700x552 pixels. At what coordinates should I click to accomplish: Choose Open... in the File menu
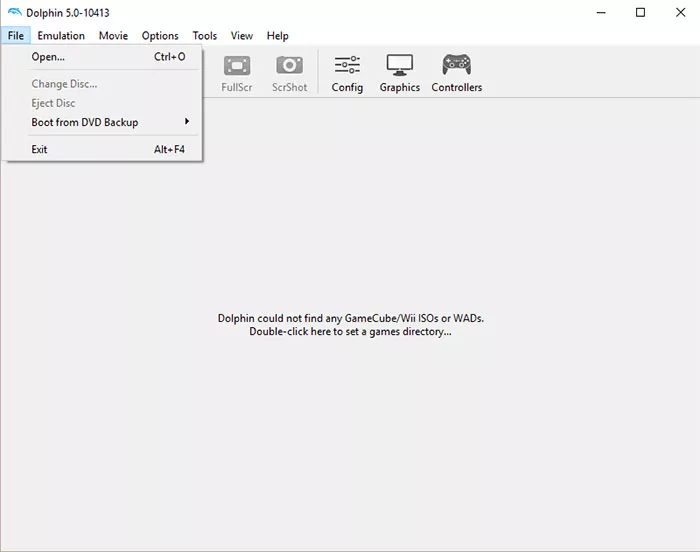[103, 57]
